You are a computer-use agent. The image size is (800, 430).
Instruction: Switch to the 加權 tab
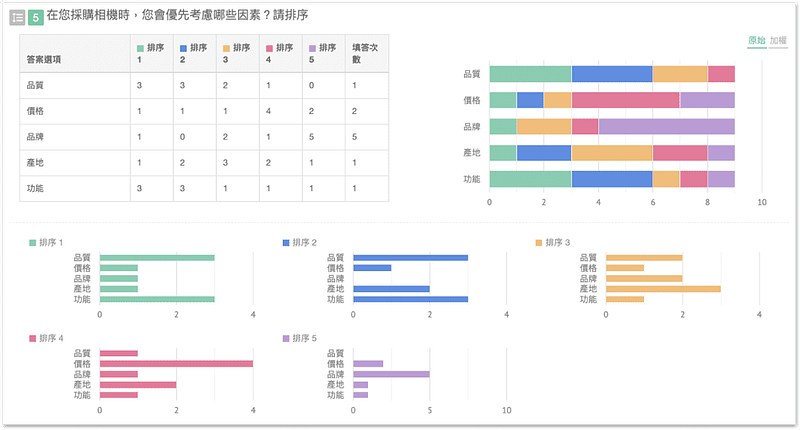click(x=778, y=41)
